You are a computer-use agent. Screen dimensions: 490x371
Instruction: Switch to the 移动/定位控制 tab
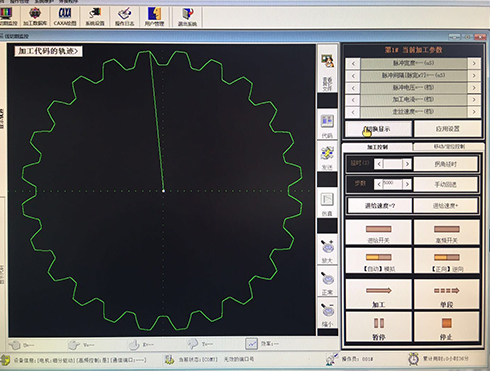(449, 146)
